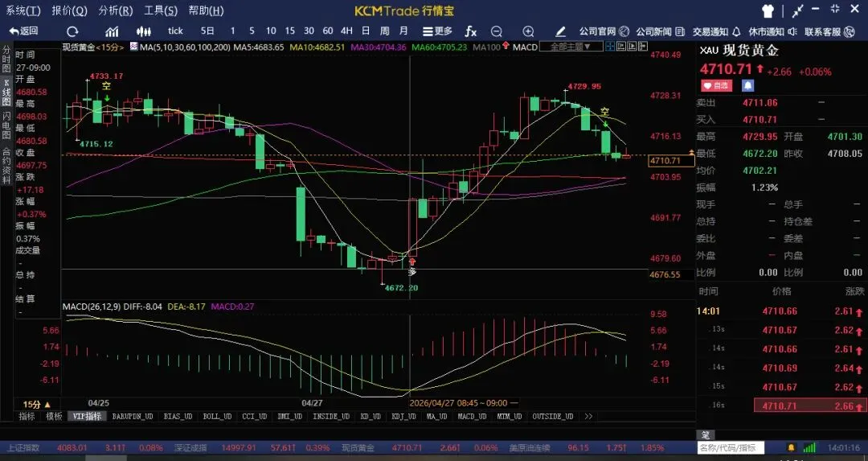Select the 1 minute period
This screenshot has width=868, height=461.
click(x=232, y=31)
